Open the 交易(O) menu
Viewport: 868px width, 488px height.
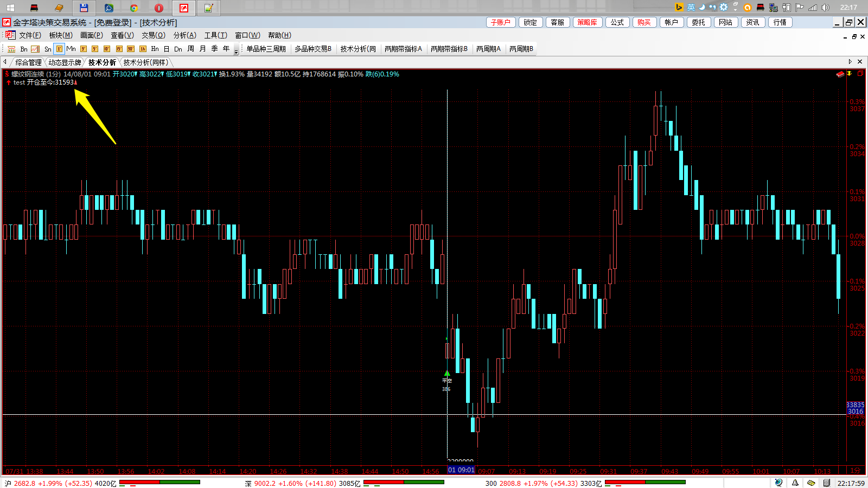point(154,35)
